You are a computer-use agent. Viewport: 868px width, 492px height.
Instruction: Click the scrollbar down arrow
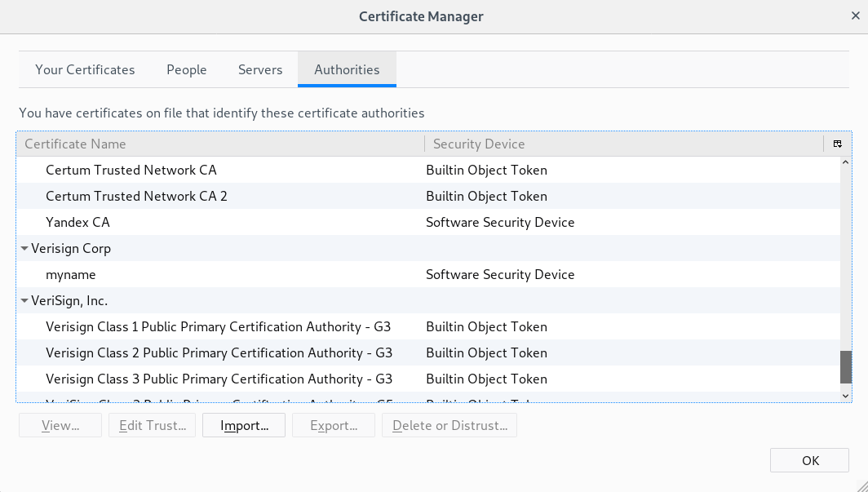[x=845, y=395]
